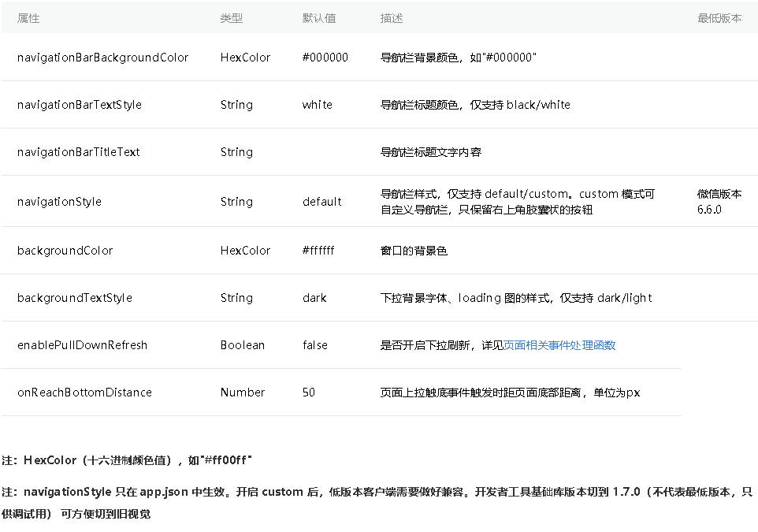Click the Number type cell
This screenshot has width=758, height=532.
[x=243, y=392]
